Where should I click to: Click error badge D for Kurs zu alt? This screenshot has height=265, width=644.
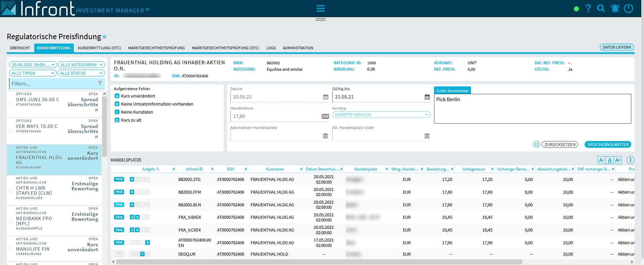pos(117,120)
